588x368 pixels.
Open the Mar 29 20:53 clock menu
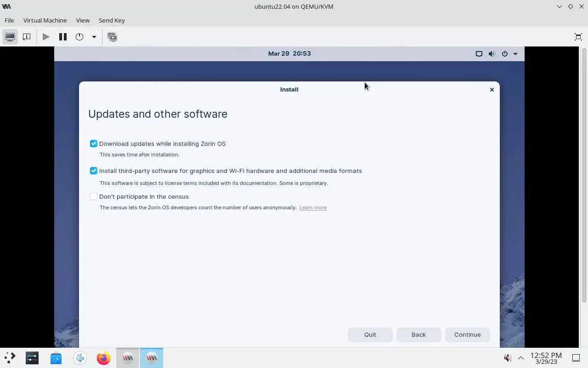click(289, 53)
